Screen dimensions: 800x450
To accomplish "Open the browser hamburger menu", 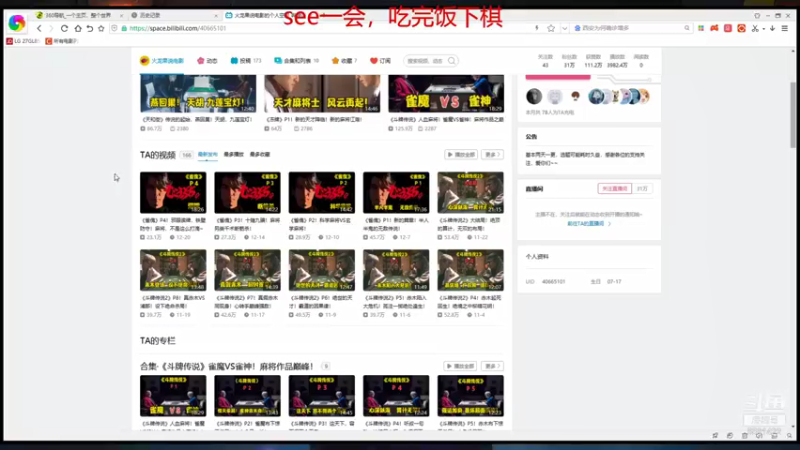I will (x=785, y=29).
